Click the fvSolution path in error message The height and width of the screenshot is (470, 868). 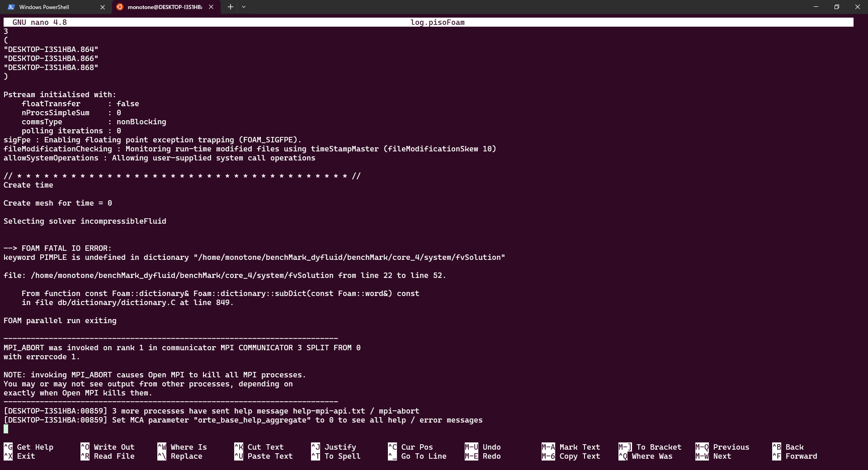pos(349,257)
